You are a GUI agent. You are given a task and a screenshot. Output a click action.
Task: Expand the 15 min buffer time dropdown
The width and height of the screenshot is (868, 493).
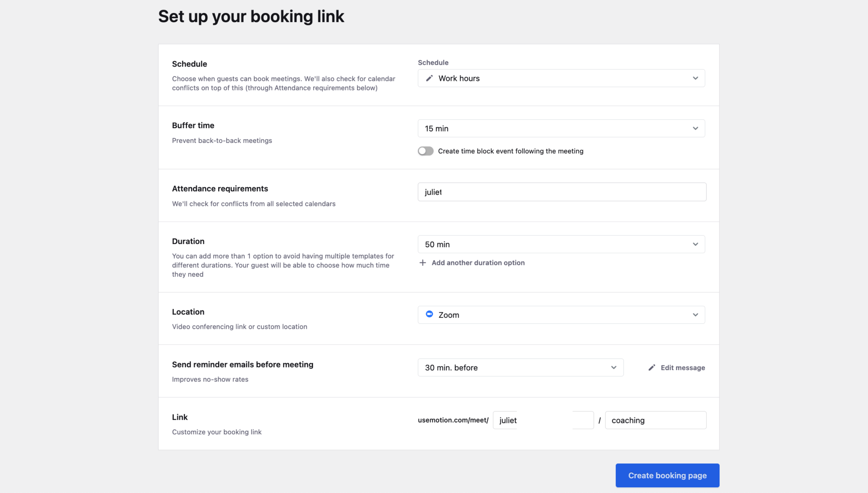(561, 129)
